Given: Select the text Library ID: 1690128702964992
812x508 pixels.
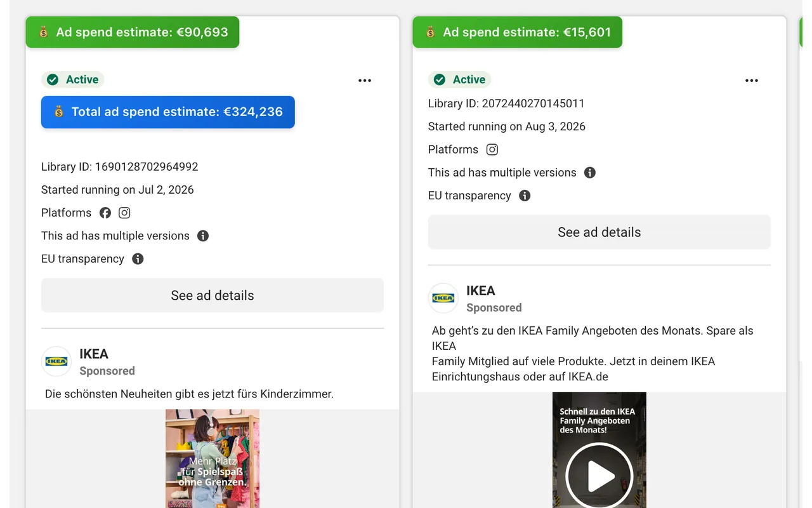Looking at the screenshot, I should coord(120,166).
